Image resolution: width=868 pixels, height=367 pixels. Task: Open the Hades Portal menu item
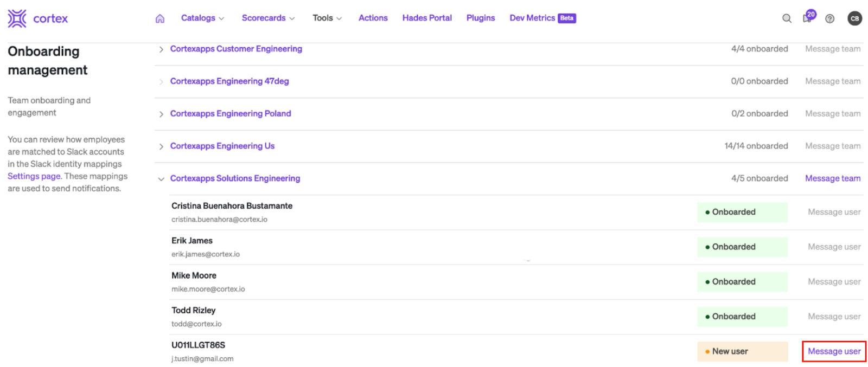point(427,18)
